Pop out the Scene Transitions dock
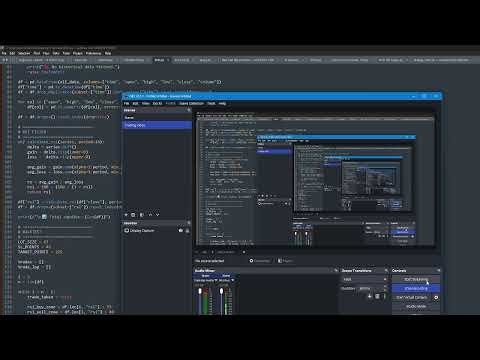Image resolution: width=480 pixels, height=360 pixels. coord(386,270)
